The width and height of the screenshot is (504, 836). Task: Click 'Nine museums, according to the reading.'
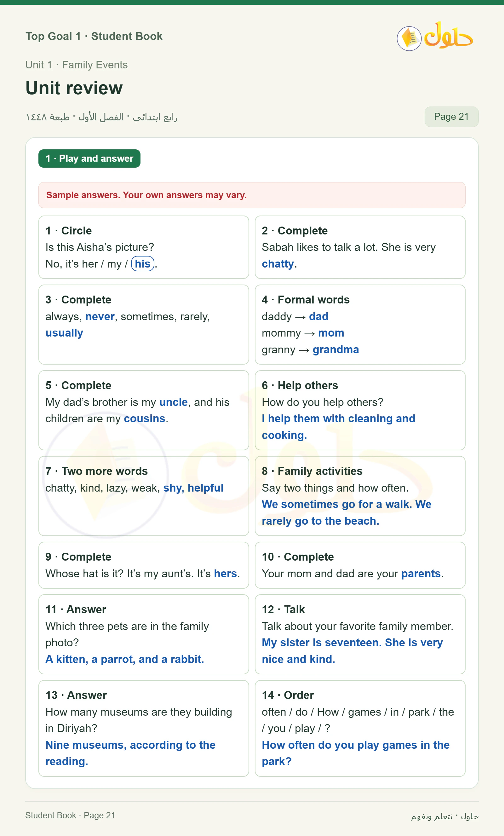point(131,753)
